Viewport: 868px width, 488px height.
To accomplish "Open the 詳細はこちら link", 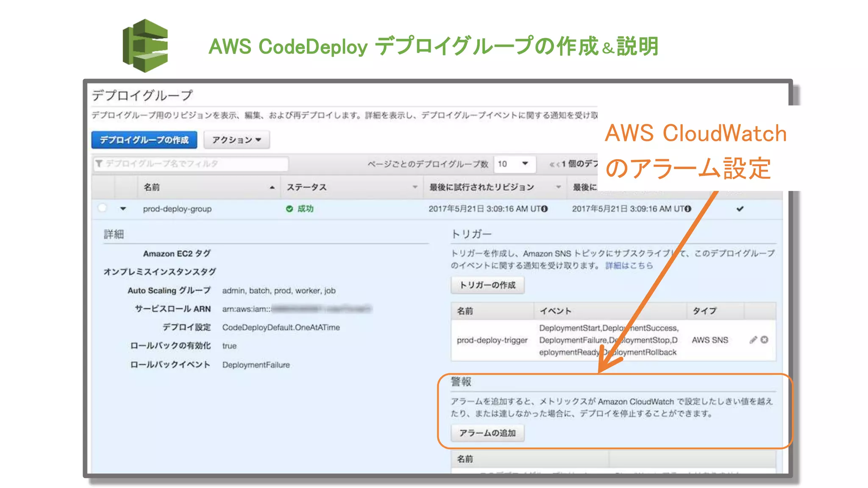I will [x=629, y=266].
